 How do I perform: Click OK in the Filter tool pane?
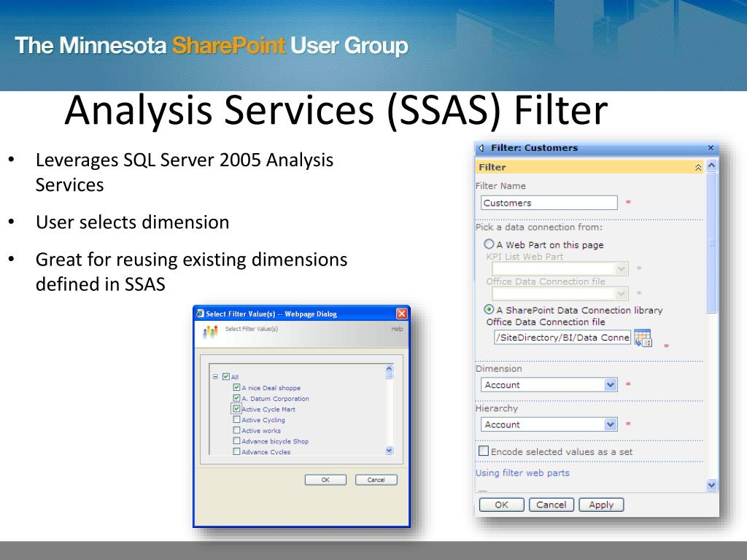[x=502, y=505]
